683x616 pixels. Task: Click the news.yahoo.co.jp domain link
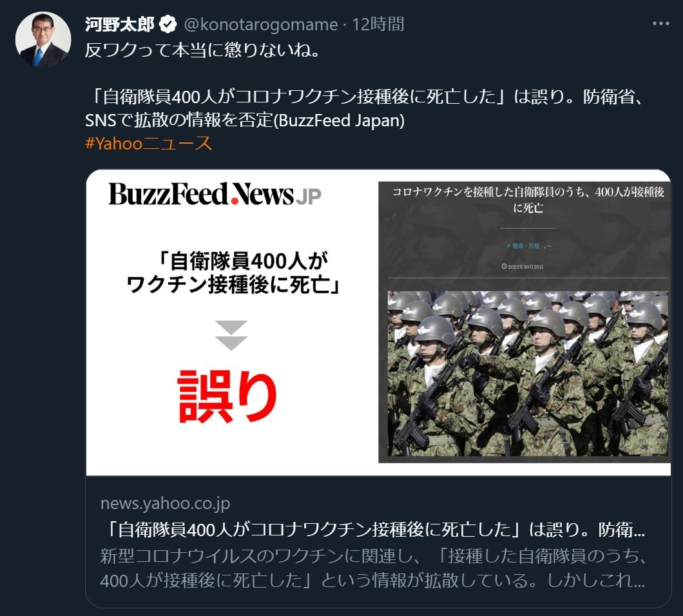tap(165, 503)
